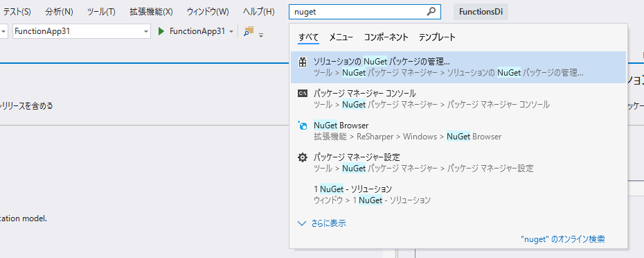Select the 1 NuGet - ソリューション window result
Screen dimensions: 644x258
[x=458, y=195]
